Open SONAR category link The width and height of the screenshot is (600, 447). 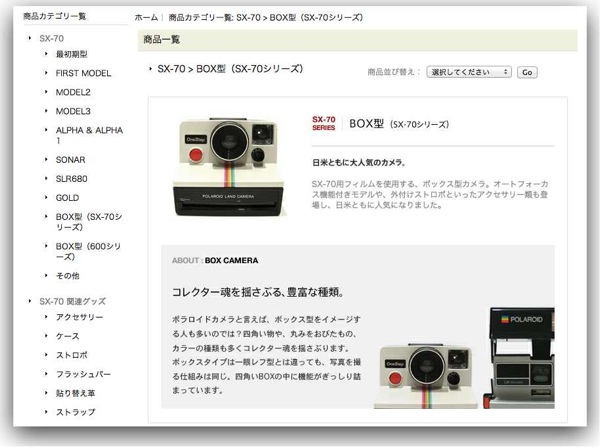70,159
